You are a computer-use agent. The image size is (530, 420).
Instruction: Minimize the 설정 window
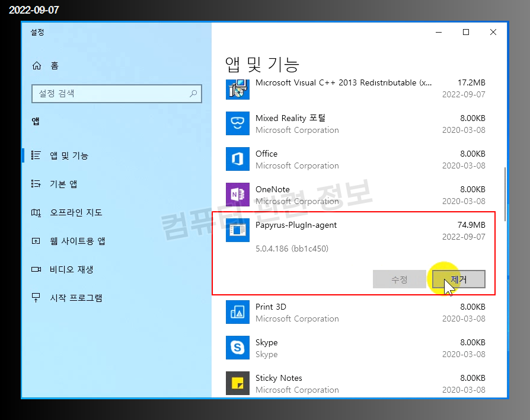click(x=439, y=32)
